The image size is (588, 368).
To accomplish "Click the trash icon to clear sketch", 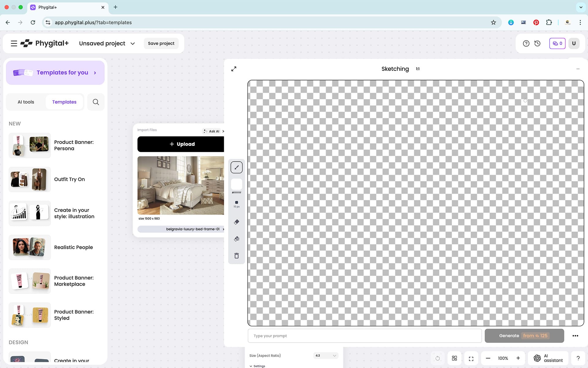I will pyautogui.click(x=236, y=256).
